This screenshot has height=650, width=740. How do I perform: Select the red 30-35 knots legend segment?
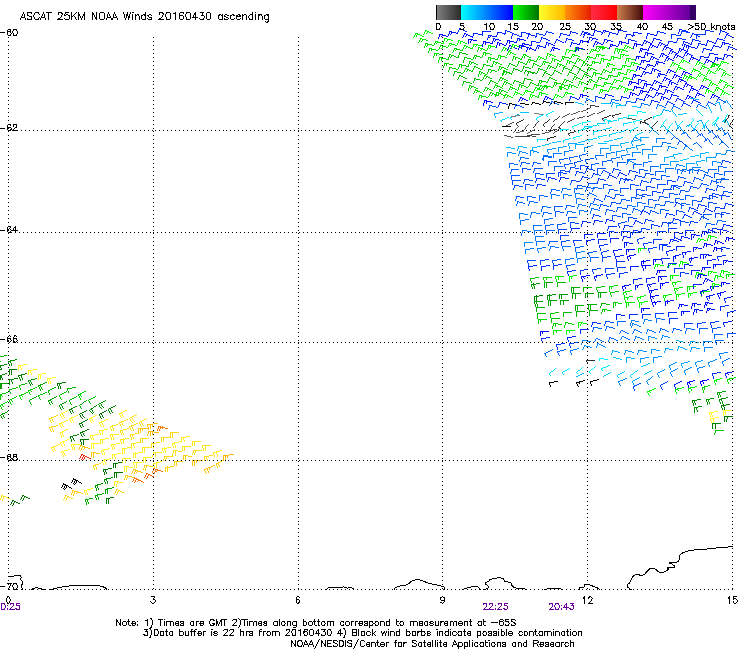[x=604, y=12]
